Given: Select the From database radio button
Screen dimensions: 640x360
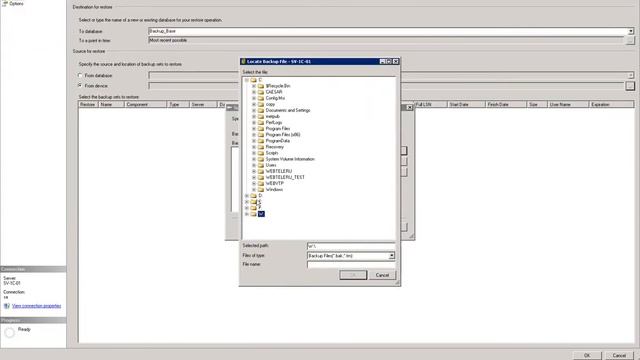Looking at the screenshot, I should (x=80, y=76).
